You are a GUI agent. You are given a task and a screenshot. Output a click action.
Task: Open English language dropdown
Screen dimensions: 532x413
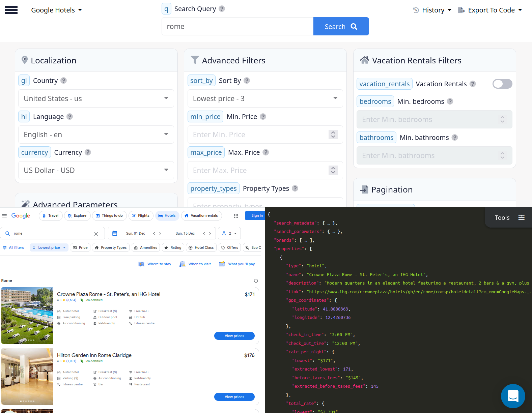click(x=96, y=135)
